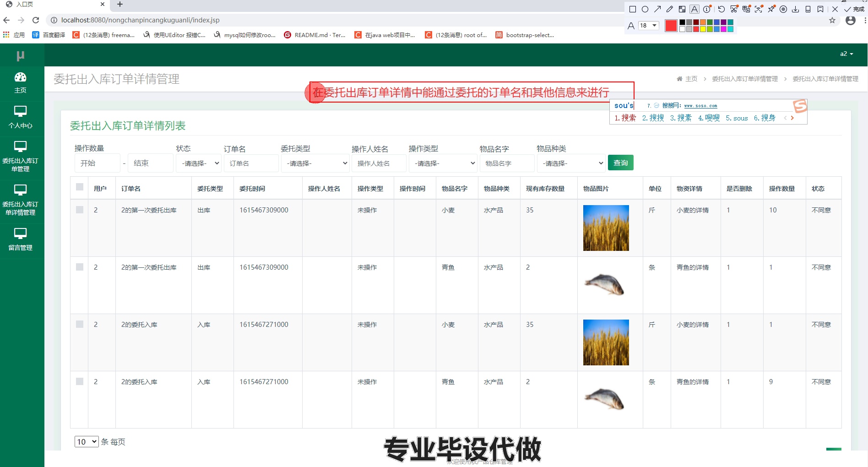Open 委托出入库订单详情管理 in the sidebar
The width and height of the screenshot is (868, 467).
click(x=21, y=200)
